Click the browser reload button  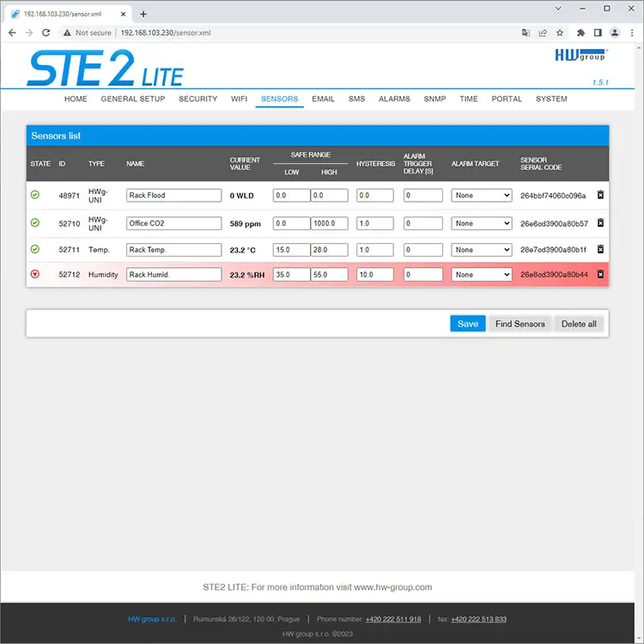[x=48, y=33]
